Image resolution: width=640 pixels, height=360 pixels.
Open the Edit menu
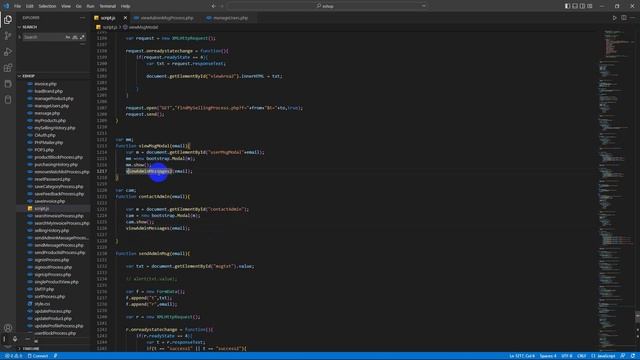(x=30, y=6)
